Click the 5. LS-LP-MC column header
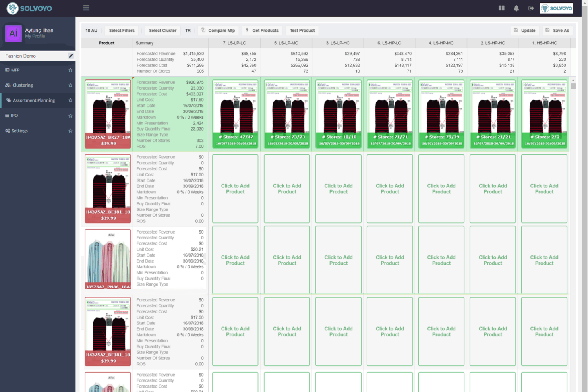 coord(286,43)
